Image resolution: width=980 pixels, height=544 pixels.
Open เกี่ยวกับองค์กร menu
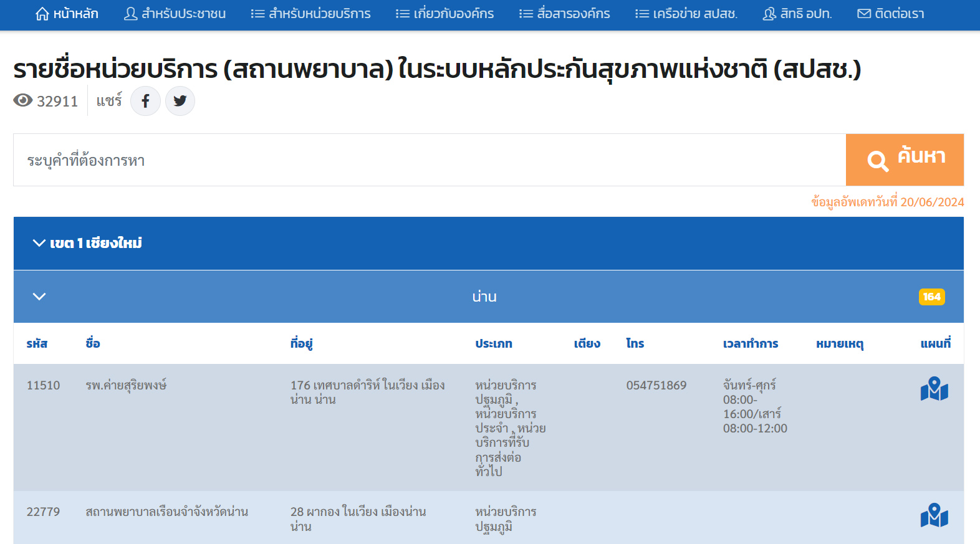coord(444,14)
